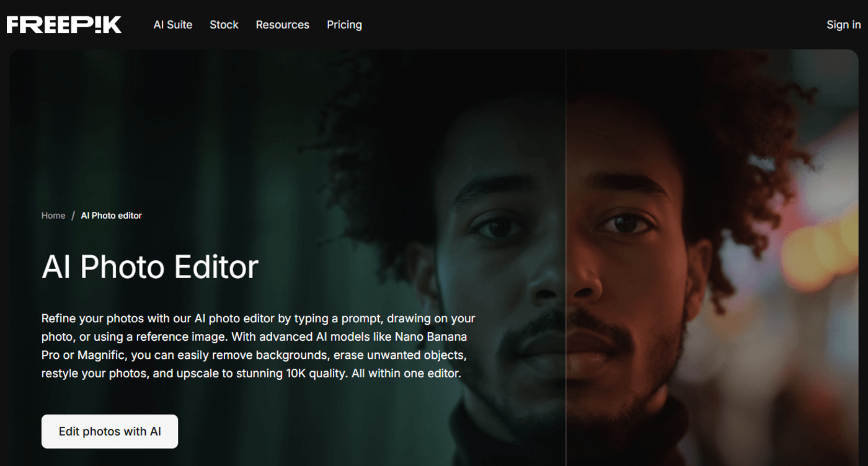Navigate to Home via breadcrumb
Viewport: 868px width, 466px height.
pyautogui.click(x=53, y=216)
